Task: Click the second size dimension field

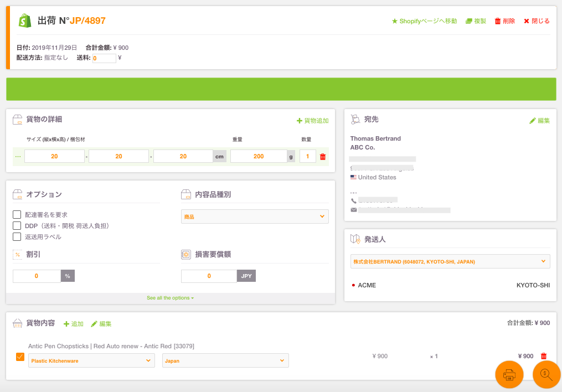Action: tap(118, 156)
